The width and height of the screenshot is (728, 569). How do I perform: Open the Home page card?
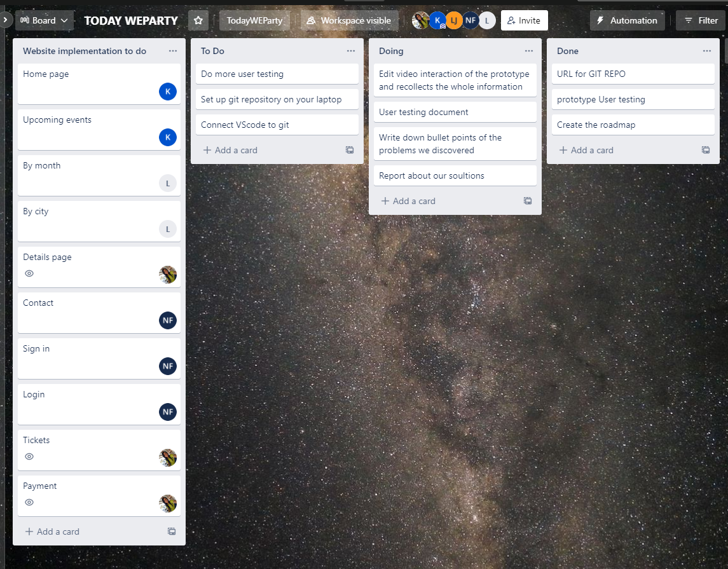point(76,74)
